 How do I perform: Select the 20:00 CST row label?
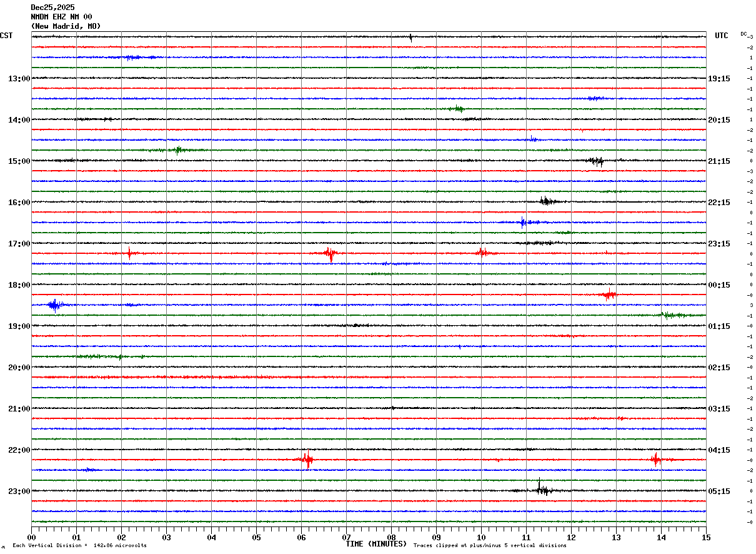pos(19,368)
